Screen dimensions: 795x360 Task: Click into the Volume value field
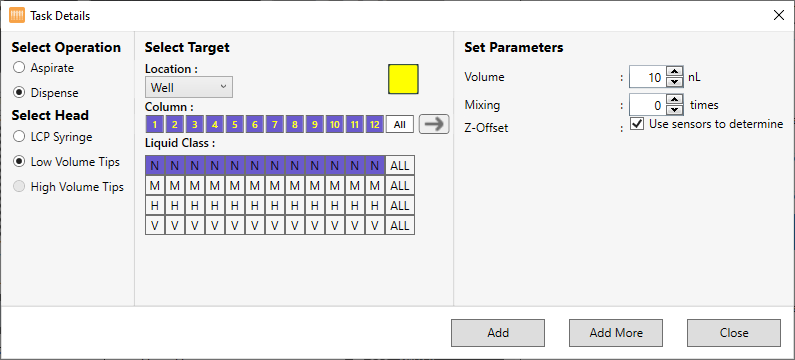647,78
